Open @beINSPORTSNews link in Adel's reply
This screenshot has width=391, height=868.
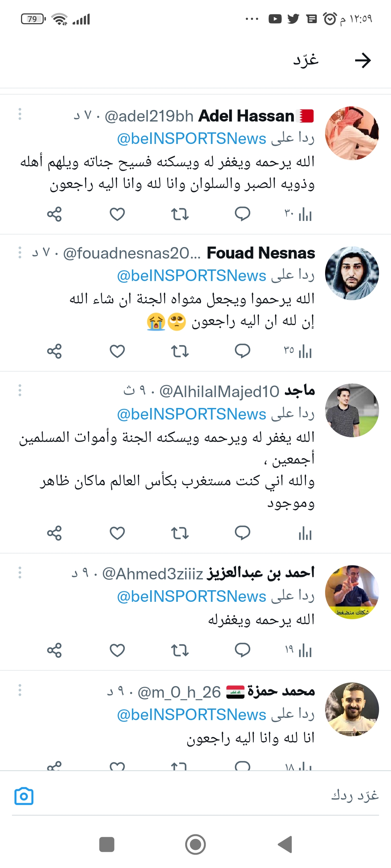(192, 139)
